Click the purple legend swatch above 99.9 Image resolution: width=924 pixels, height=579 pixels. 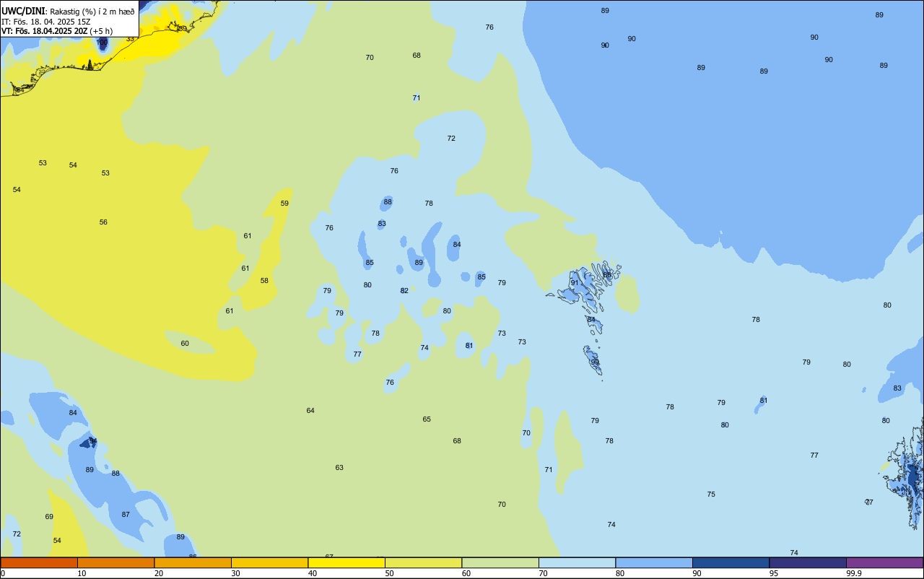pyautogui.click(x=885, y=562)
